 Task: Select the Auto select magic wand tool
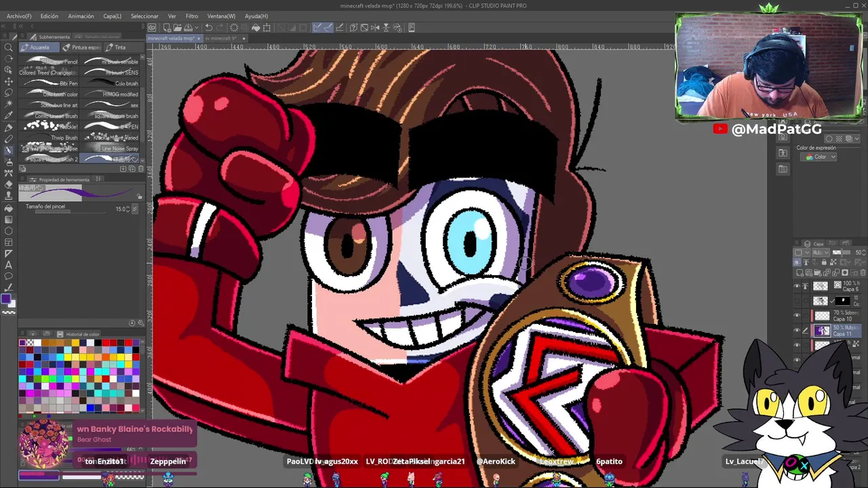tap(9, 104)
